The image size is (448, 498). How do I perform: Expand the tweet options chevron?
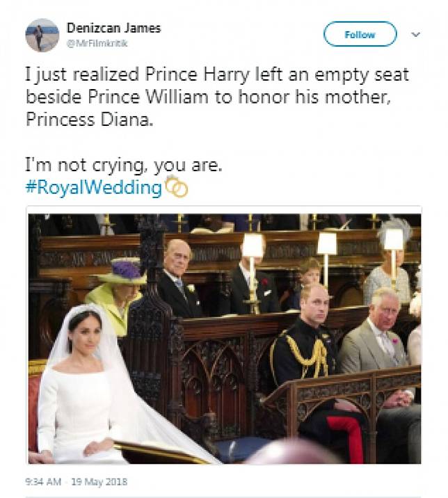pos(415,34)
